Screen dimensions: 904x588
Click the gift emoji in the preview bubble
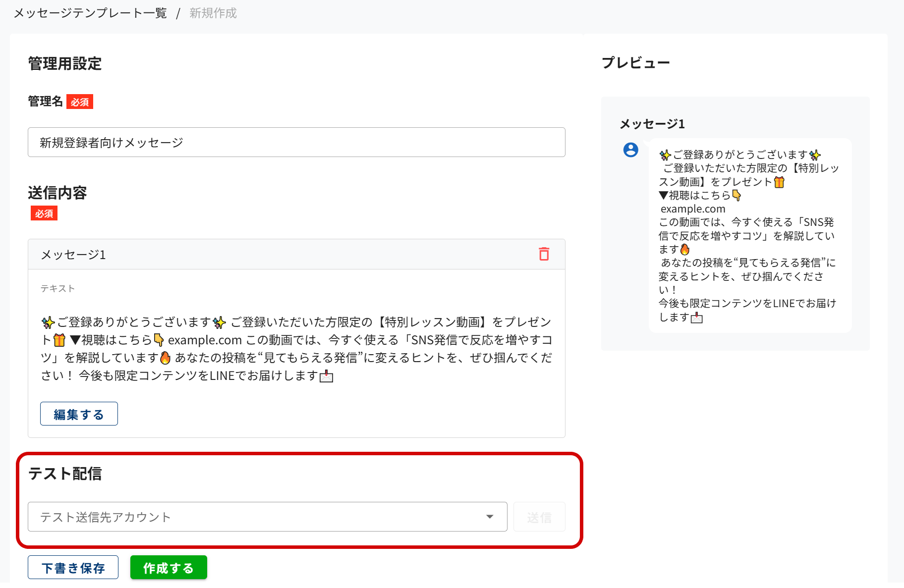779,182
